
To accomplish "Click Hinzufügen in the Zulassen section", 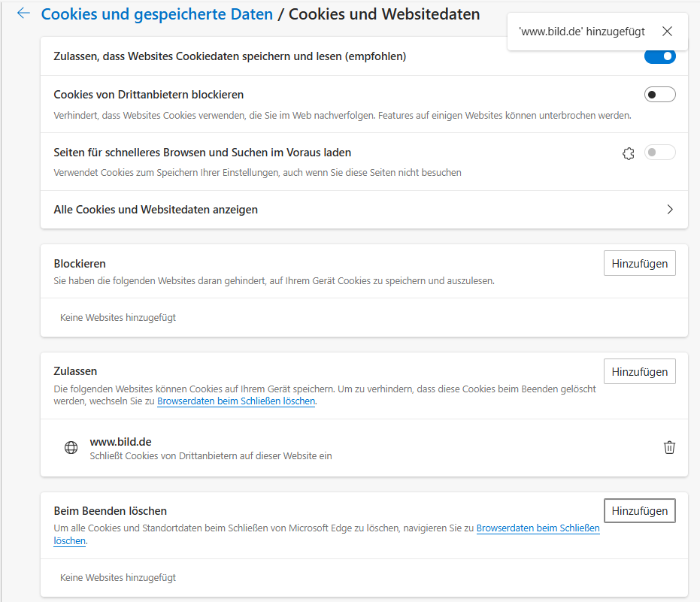I will click(x=639, y=371).
